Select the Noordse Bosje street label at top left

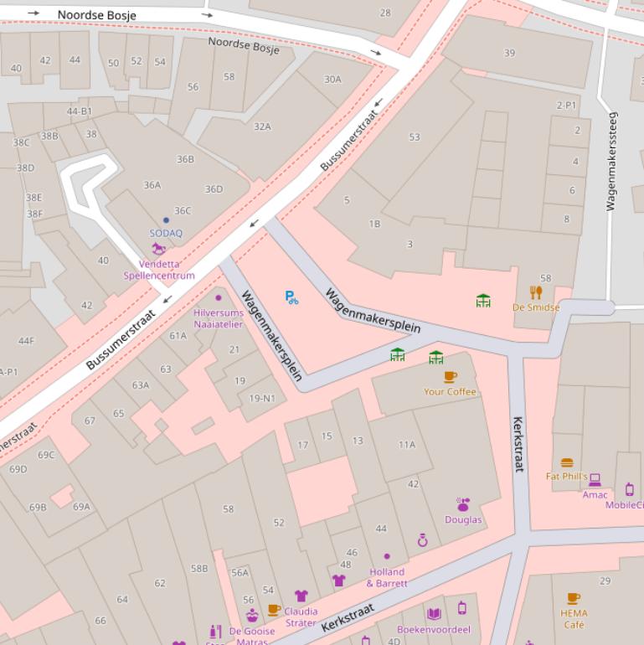coord(96,15)
